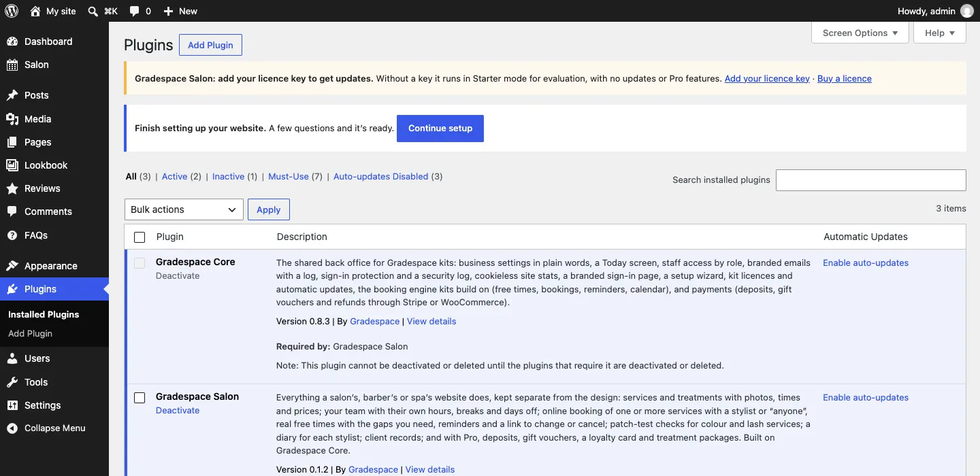Open the New content menu
The height and width of the screenshot is (476, 980).
click(x=180, y=11)
